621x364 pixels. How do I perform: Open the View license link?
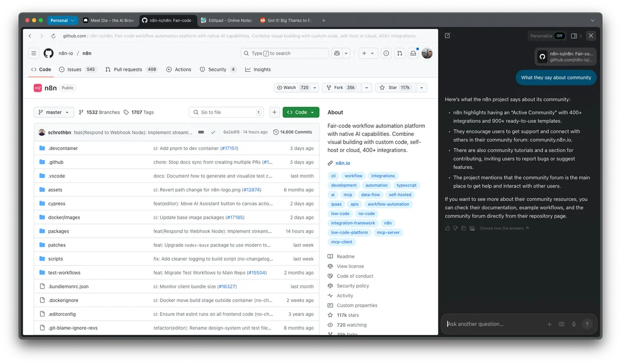[x=350, y=266]
